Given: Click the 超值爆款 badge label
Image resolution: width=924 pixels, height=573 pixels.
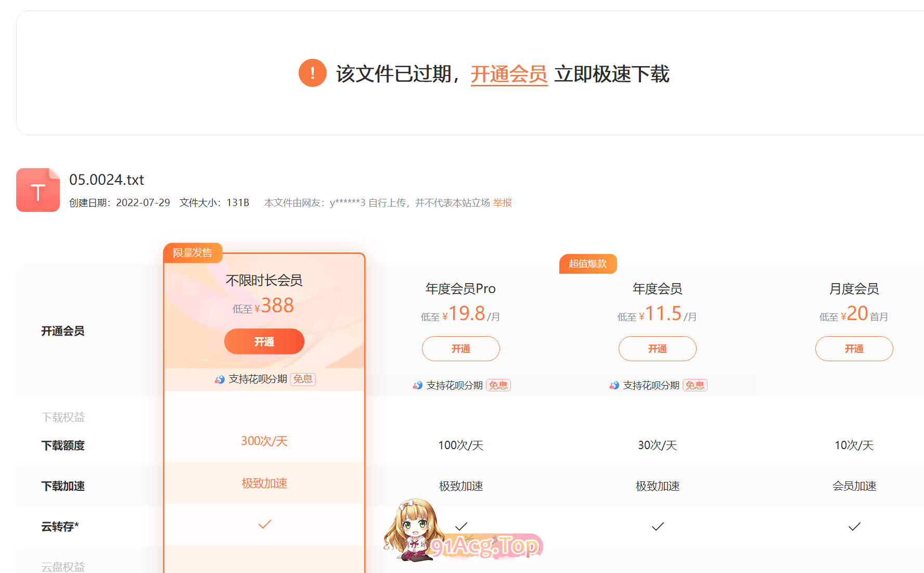Looking at the screenshot, I should coord(587,264).
